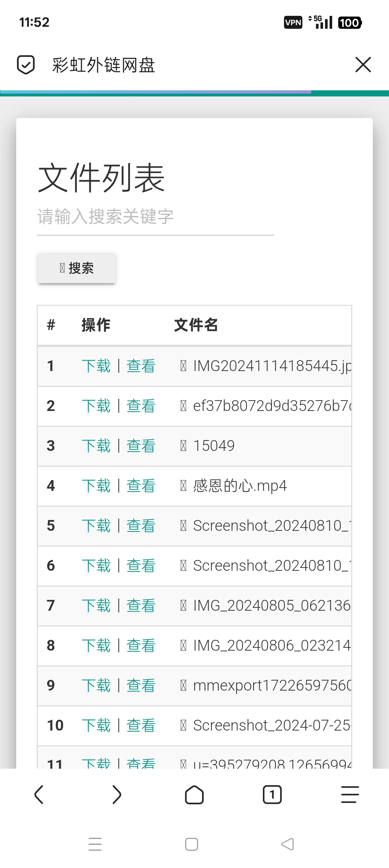Go back using browser back arrow

pyautogui.click(x=39, y=794)
